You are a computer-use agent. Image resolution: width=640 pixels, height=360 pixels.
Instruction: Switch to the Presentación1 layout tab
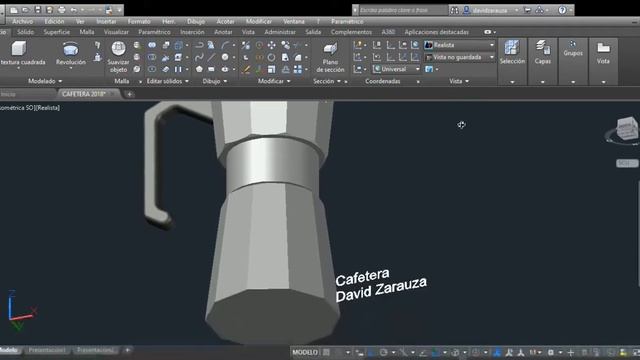click(47, 350)
